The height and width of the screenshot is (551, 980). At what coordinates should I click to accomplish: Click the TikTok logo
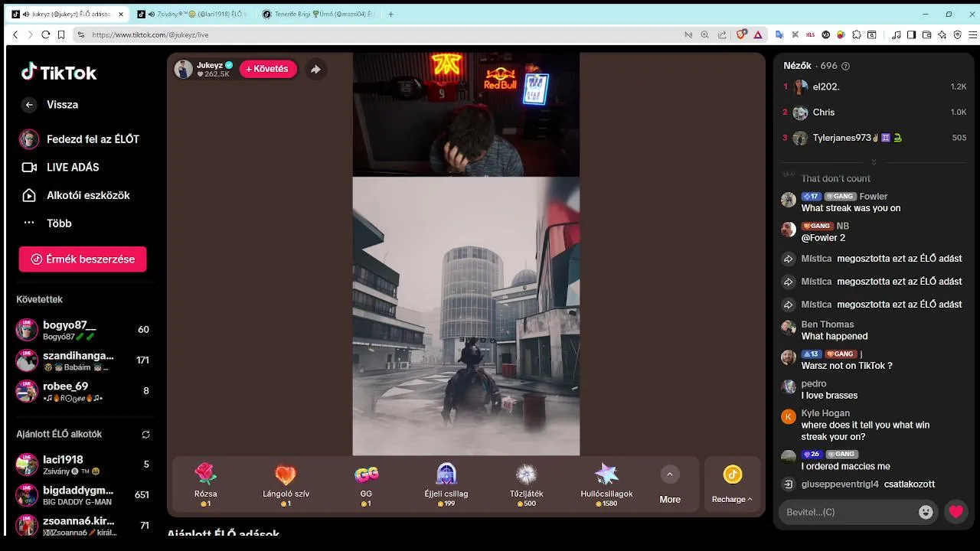59,73
